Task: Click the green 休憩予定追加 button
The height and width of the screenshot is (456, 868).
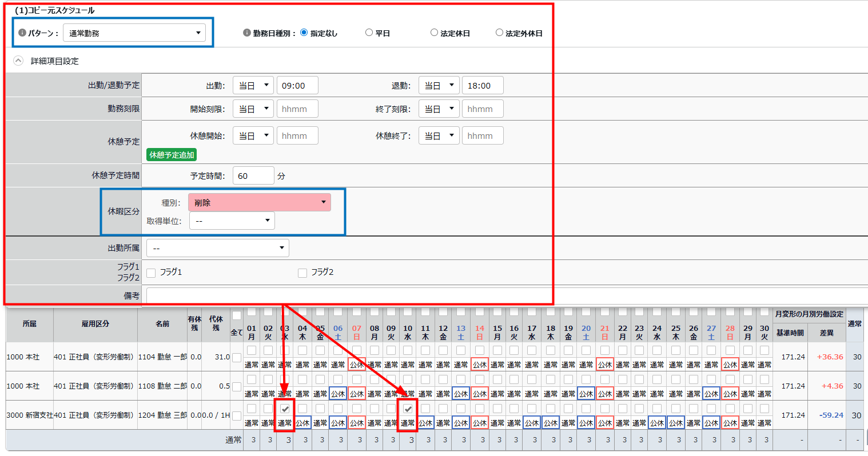Action: click(172, 155)
